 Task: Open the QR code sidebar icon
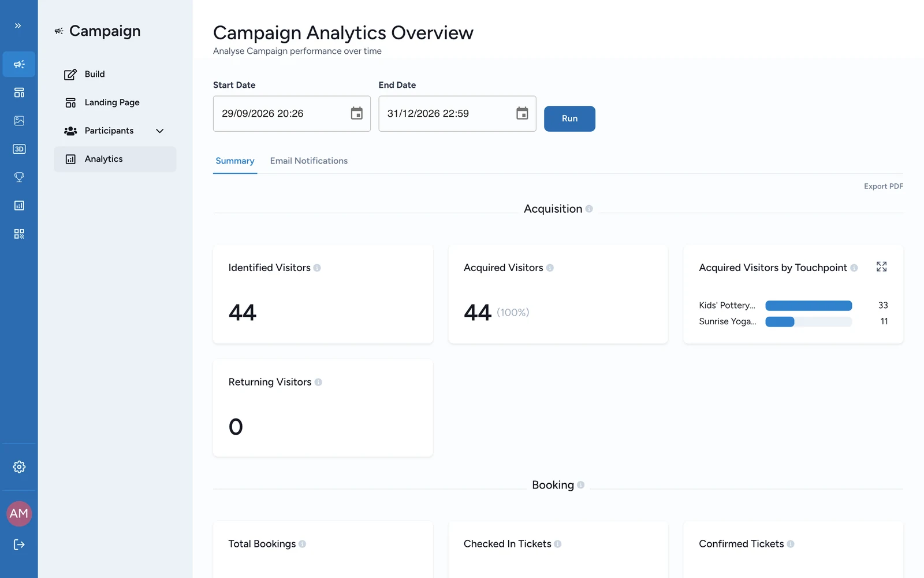pos(19,234)
